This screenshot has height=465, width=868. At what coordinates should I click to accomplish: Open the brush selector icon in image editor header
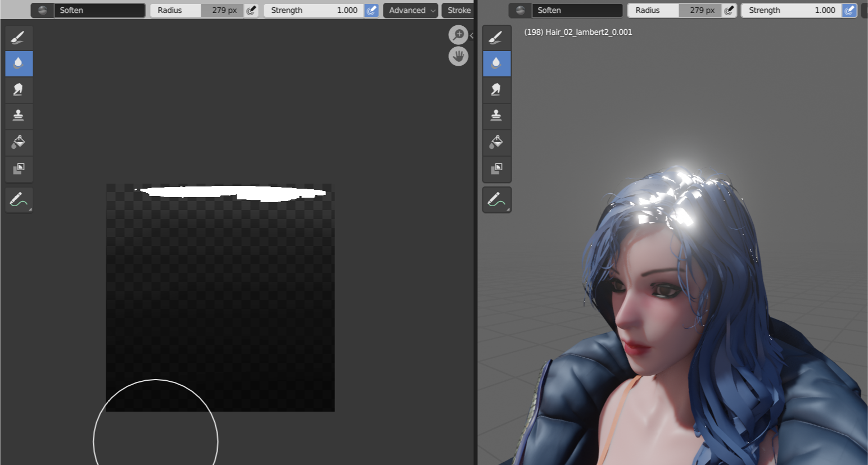(42, 10)
